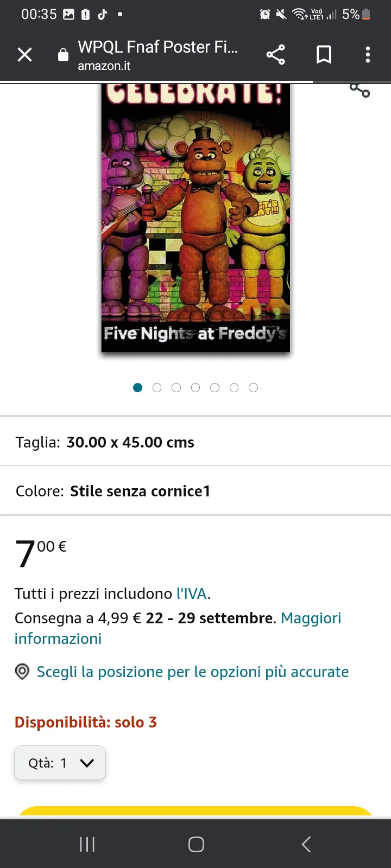Tap the product share icon beside poster
Screen dimensions: 391x868
tap(360, 91)
